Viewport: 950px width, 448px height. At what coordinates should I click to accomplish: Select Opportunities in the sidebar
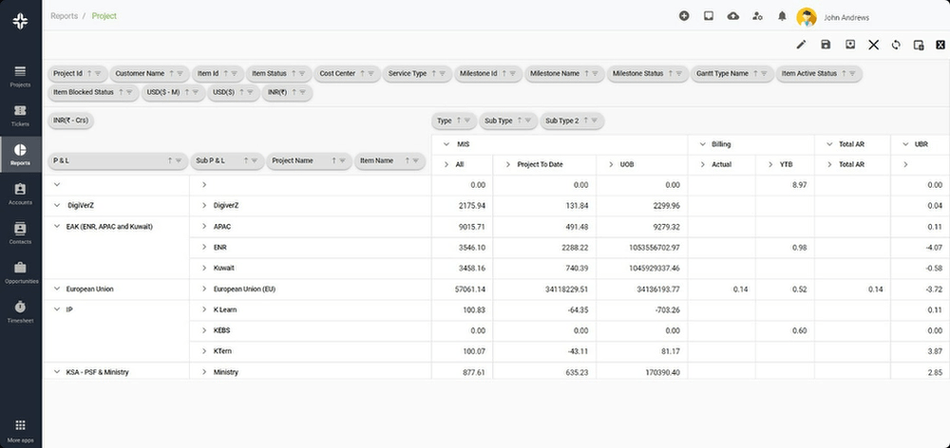[20, 272]
